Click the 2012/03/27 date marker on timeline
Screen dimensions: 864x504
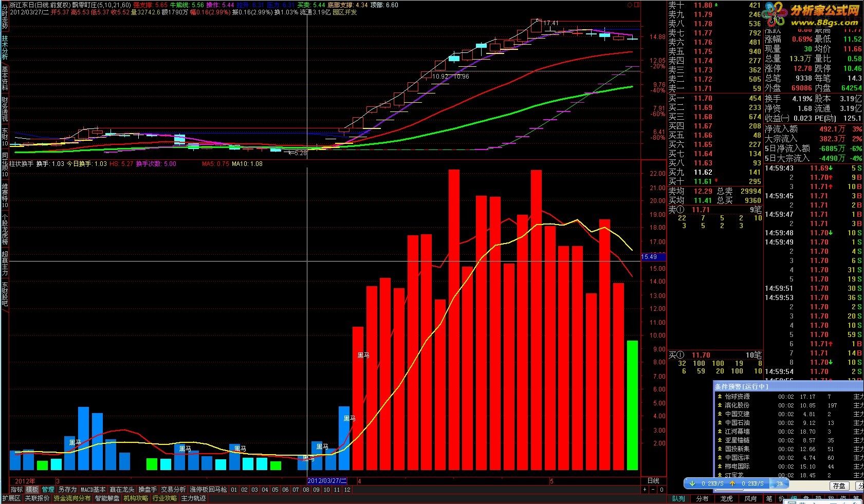click(327, 481)
